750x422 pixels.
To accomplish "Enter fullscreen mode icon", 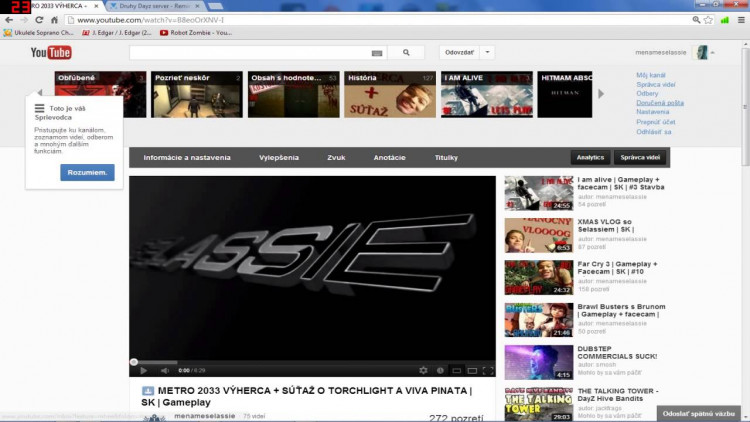I will pos(488,370).
